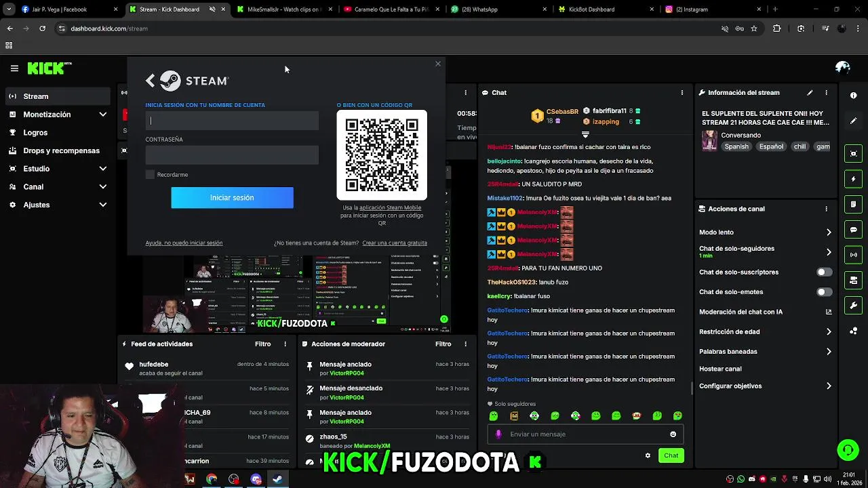868x488 pixels.
Task: Click the Contraseña password field
Action: click(x=232, y=155)
